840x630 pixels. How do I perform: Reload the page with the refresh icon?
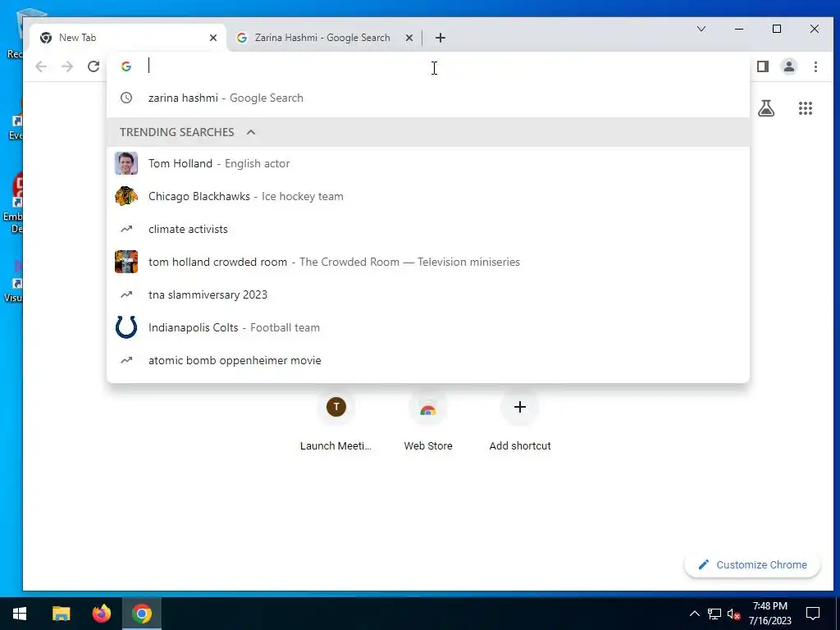94,66
